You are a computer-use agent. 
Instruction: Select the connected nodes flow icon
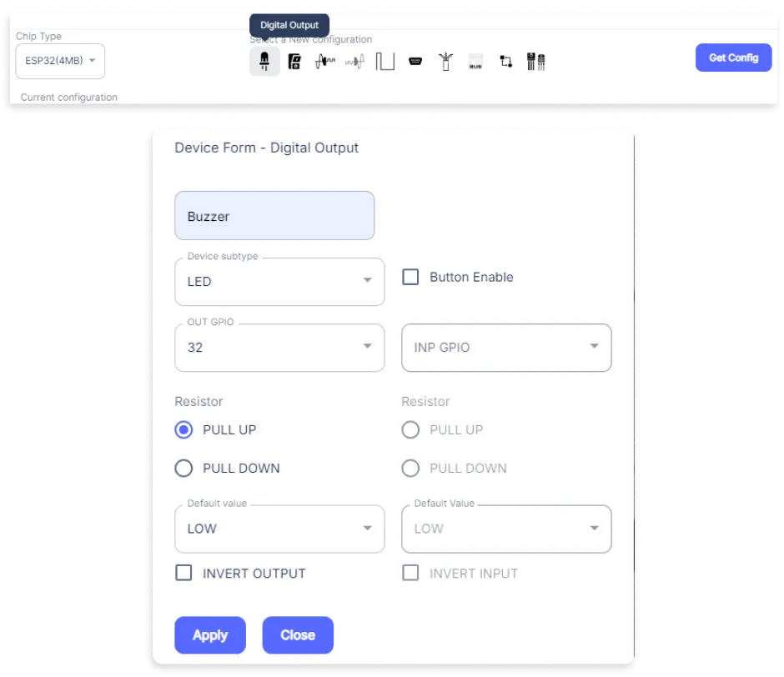tap(506, 62)
